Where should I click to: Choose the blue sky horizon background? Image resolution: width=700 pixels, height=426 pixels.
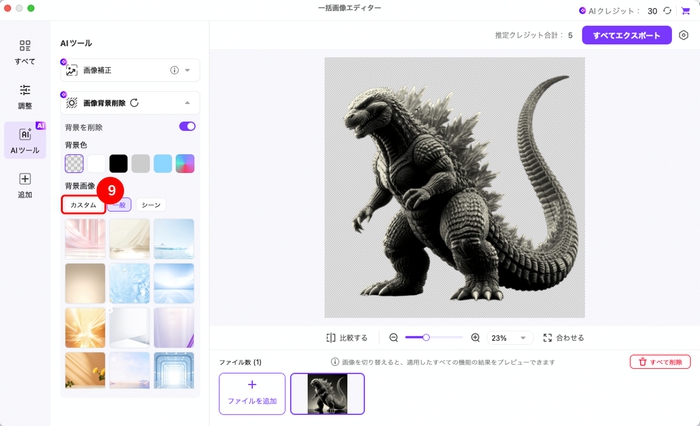174,283
